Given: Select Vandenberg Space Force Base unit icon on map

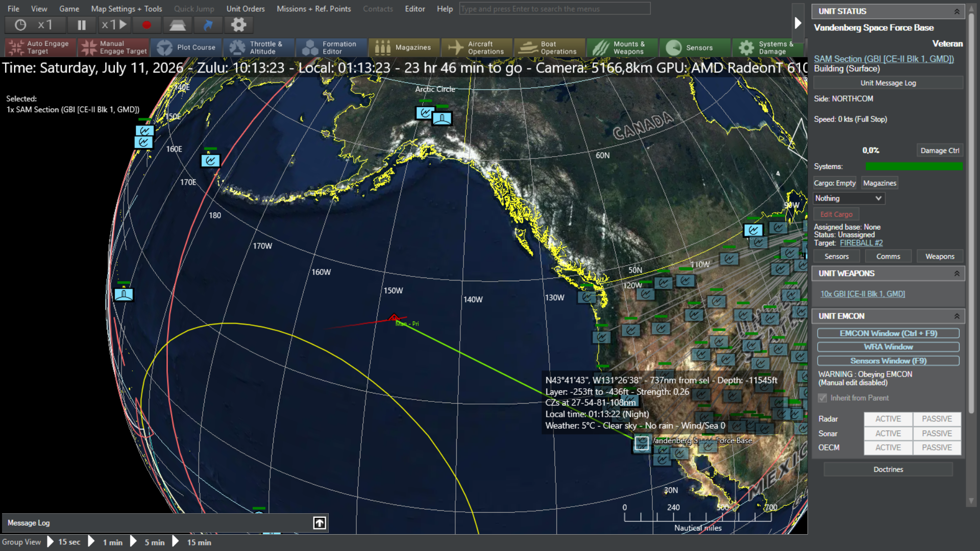Looking at the screenshot, I should click(642, 443).
